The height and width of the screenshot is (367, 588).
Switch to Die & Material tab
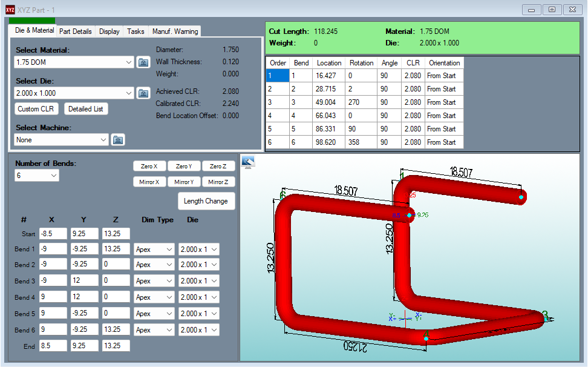[x=34, y=30]
